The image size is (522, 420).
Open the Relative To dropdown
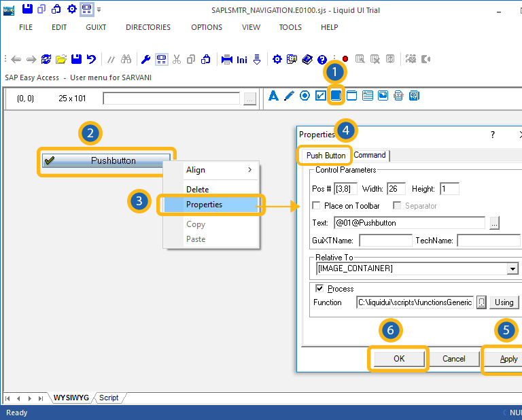pyautogui.click(x=512, y=269)
